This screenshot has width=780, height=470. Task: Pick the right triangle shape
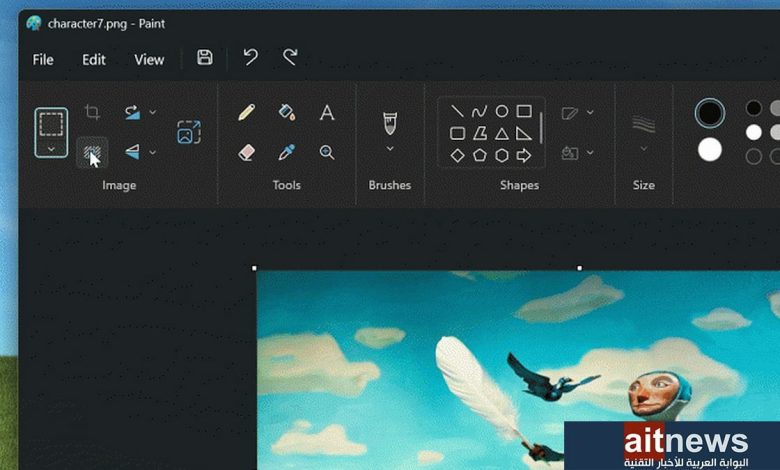coord(523,133)
